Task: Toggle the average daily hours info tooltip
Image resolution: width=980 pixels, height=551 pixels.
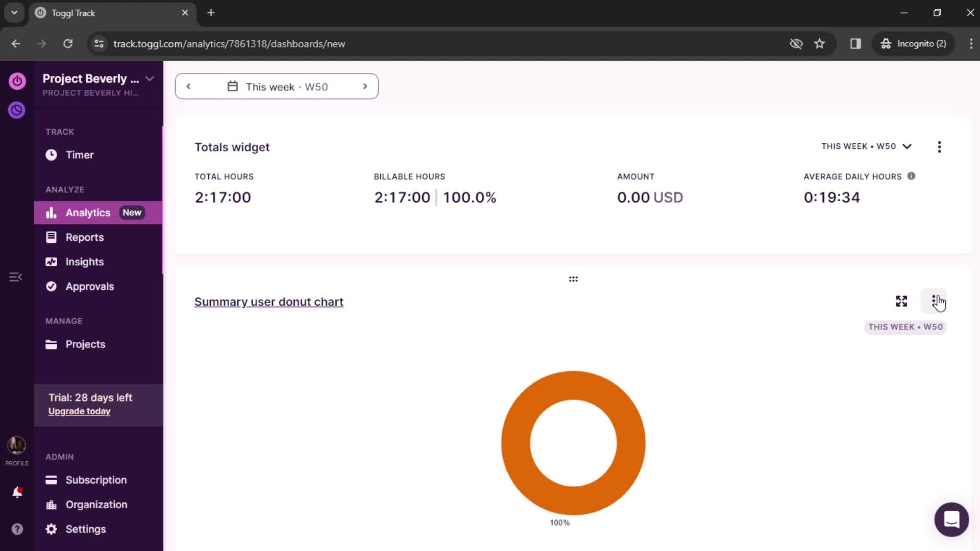Action: [911, 176]
